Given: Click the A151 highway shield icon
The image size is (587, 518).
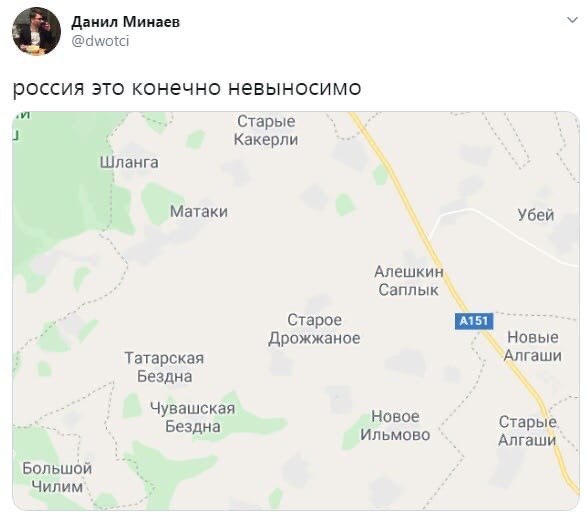Looking at the screenshot, I should [474, 321].
